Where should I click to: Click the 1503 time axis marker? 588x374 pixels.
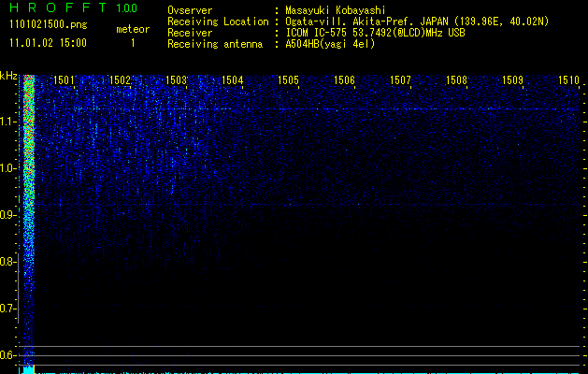pyautogui.click(x=177, y=80)
